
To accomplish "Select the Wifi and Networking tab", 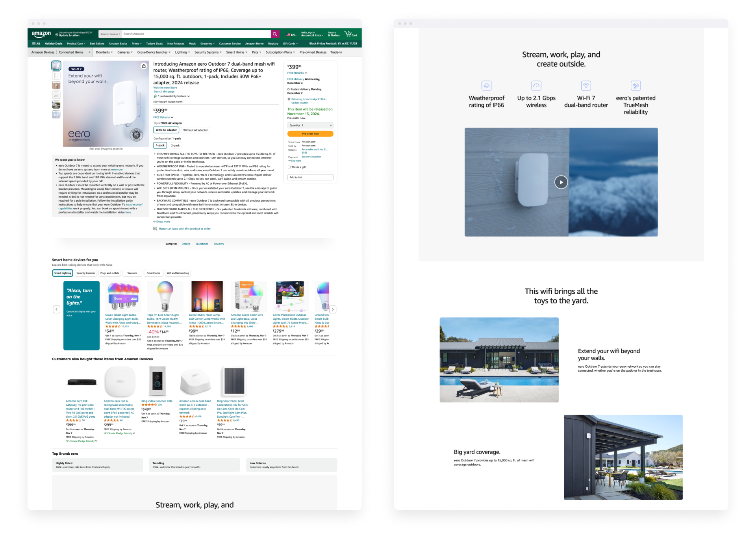I will [x=178, y=273].
